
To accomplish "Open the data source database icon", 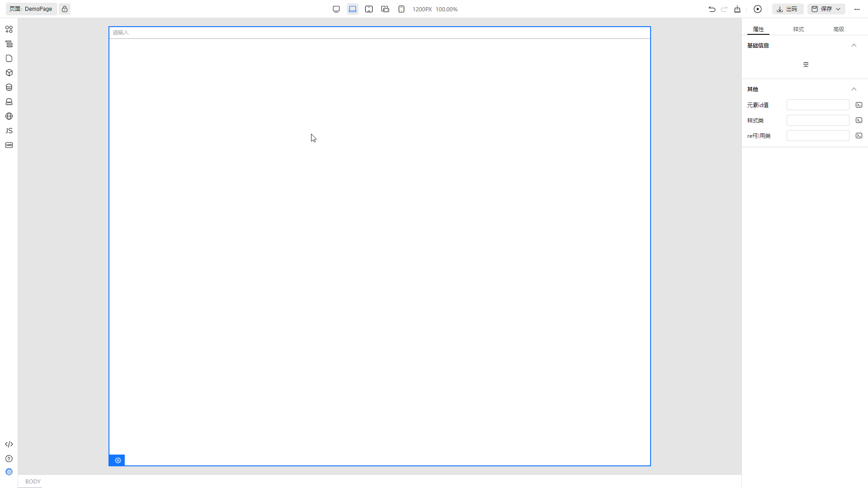I will click(9, 87).
